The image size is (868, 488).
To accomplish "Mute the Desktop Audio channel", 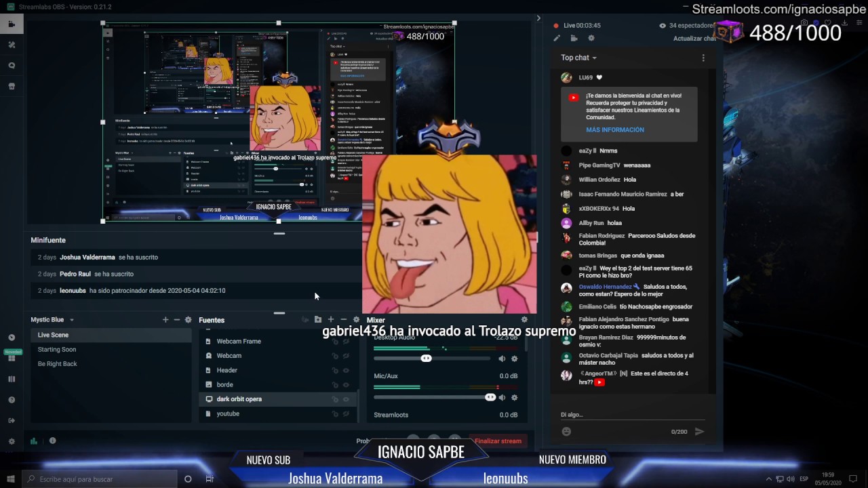I will click(x=502, y=359).
